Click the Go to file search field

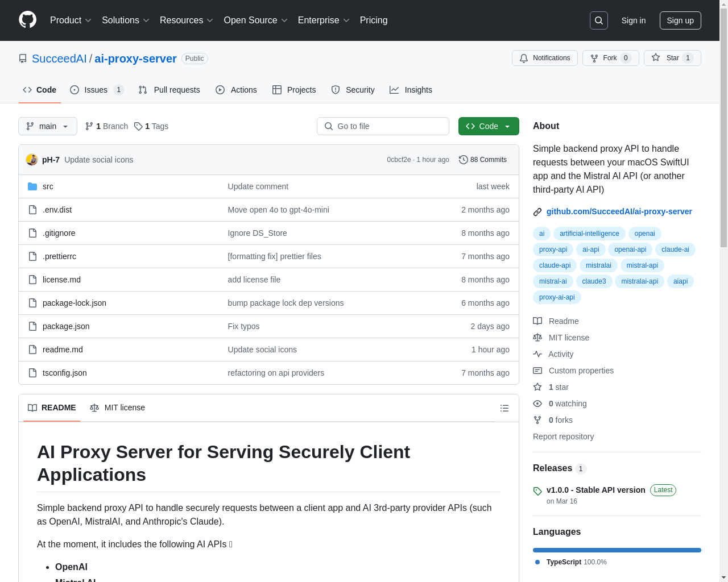[x=383, y=126]
